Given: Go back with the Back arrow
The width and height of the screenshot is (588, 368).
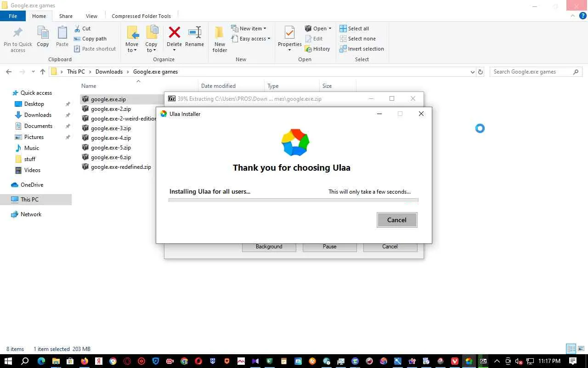Looking at the screenshot, I should pos(9,72).
